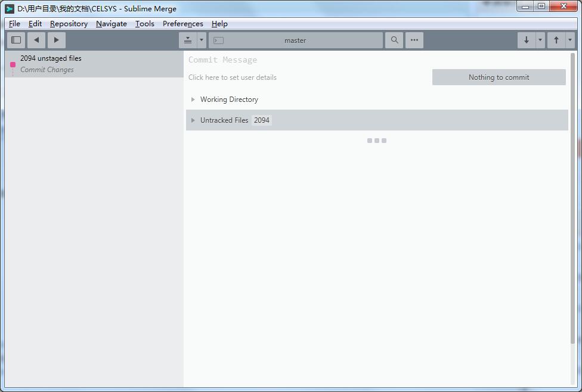
Task: Open the Edit menu
Action: [x=35, y=24]
